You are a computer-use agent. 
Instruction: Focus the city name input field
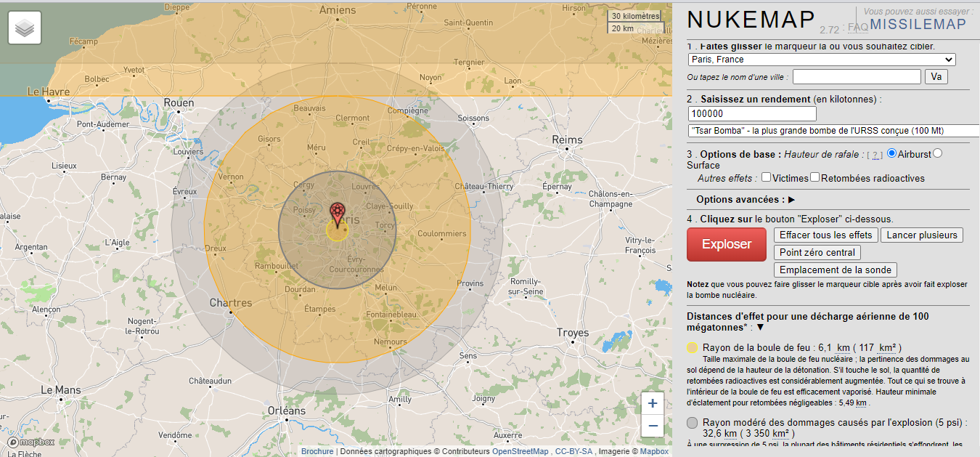(857, 76)
